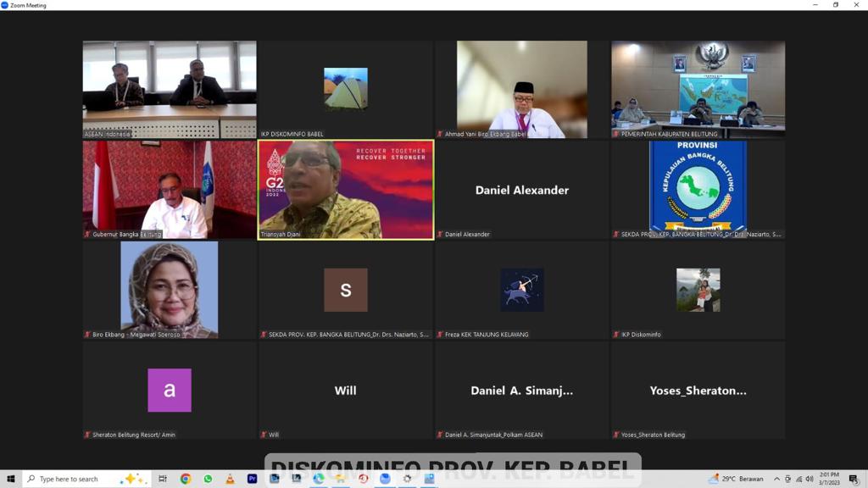Viewport: 868px width, 488px height.
Task: Click muted mic icon beside Biro Ekbang - Megawati
Action: pyautogui.click(x=87, y=335)
